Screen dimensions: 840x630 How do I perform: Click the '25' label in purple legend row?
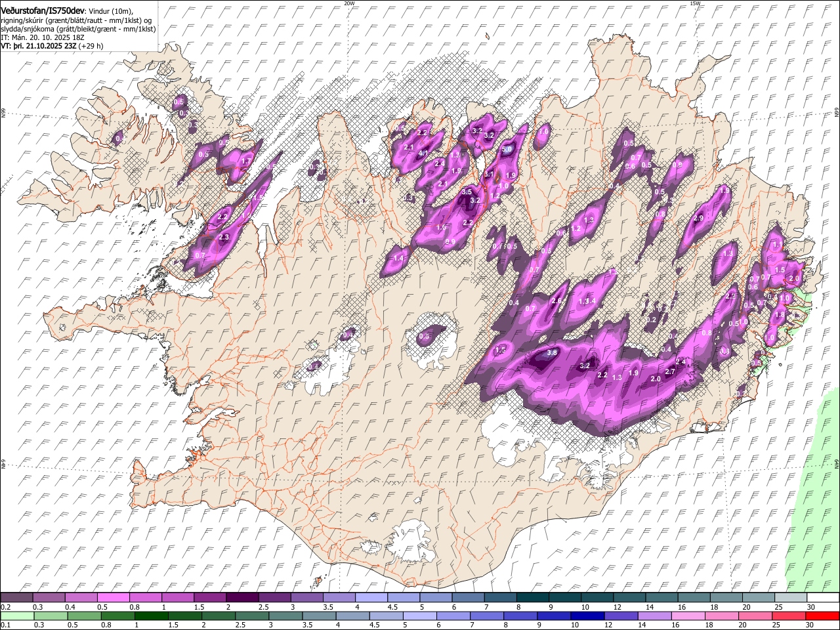click(x=779, y=606)
